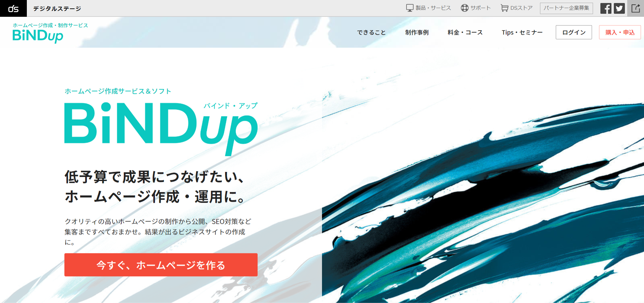Click the ホームページ作成サービス&ソフト text
Viewport: 644px width, 303px height.
118,91
